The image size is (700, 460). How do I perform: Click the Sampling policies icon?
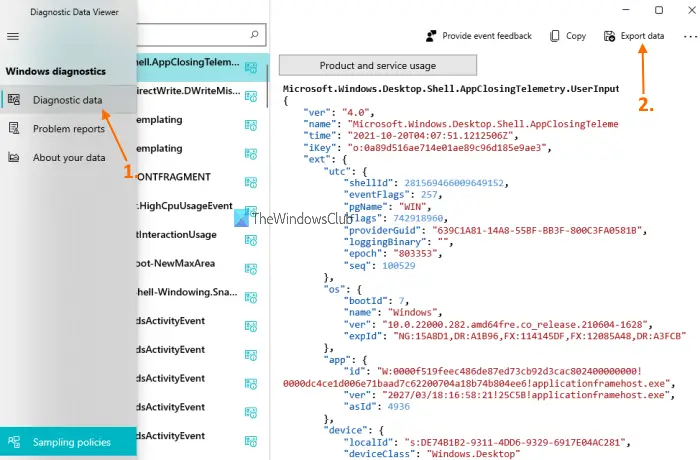tap(14, 441)
